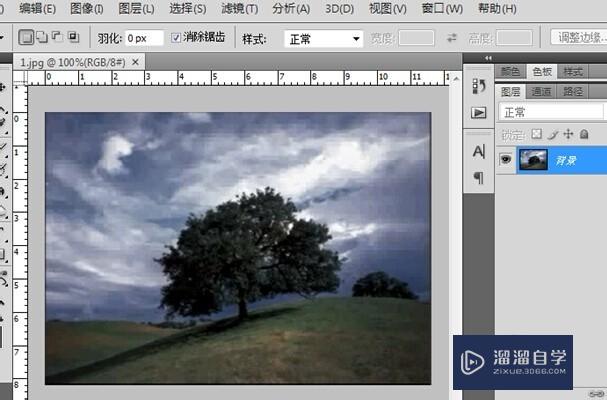
Task: Open the Actions panel play icon
Action: [x=479, y=113]
